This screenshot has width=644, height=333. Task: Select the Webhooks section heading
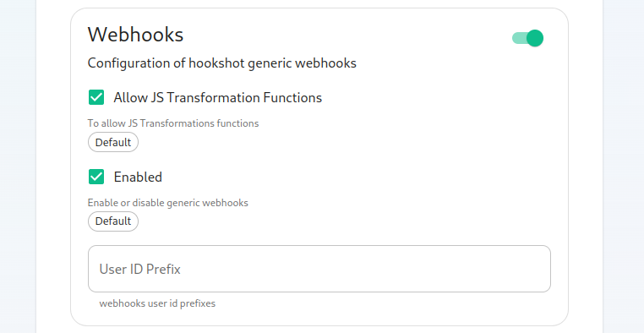tap(135, 35)
